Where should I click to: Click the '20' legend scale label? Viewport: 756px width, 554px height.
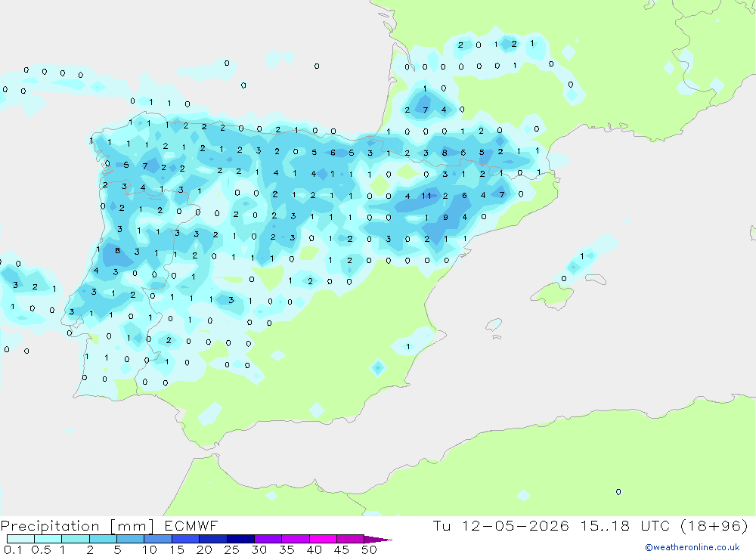tap(204, 549)
